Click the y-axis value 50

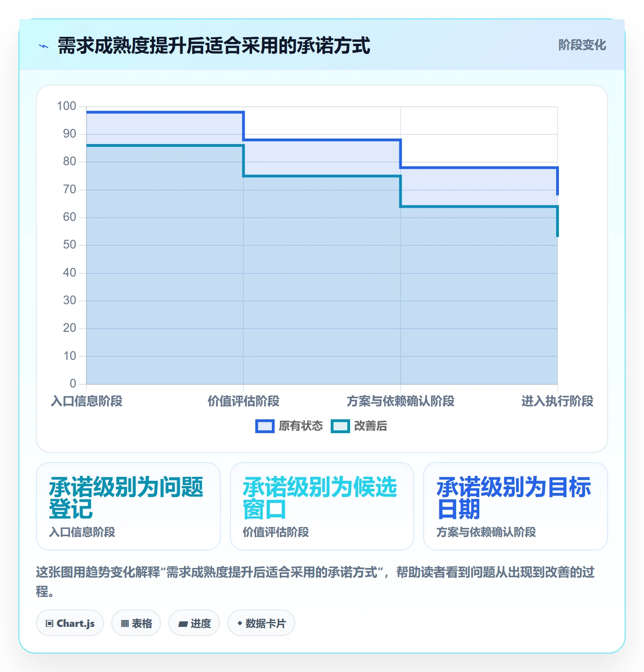69,245
